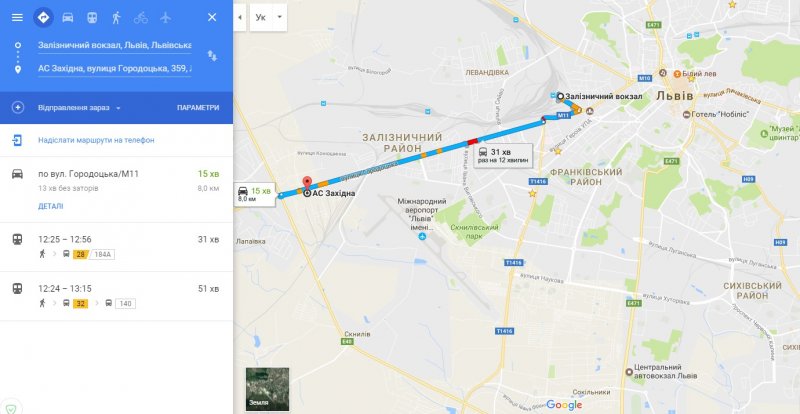800x414 pixels.
Task: Choose the 12:25 – 12:56 transit route
Action: 116,247
